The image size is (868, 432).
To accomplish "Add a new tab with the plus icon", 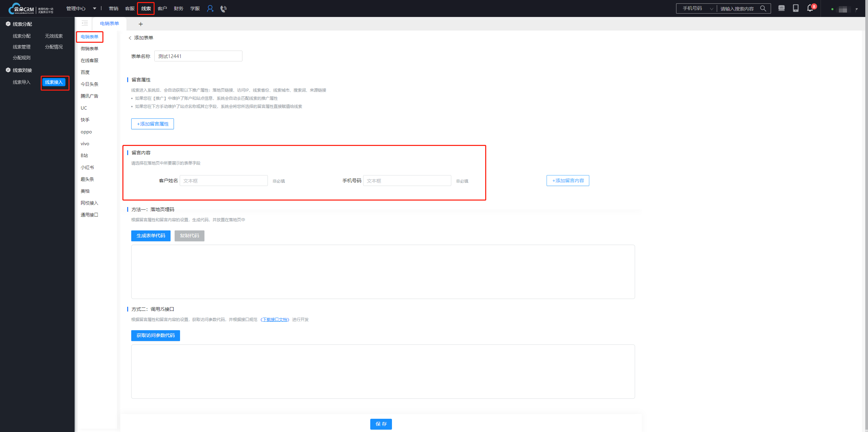I will click(x=140, y=24).
